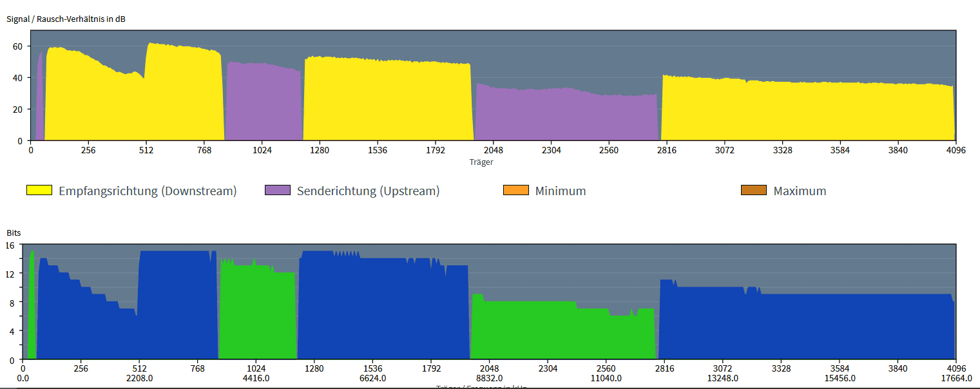This screenshot has width=980, height=389.
Task: Click frequency label 6624.0
Action: pyautogui.click(x=373, y=379)
